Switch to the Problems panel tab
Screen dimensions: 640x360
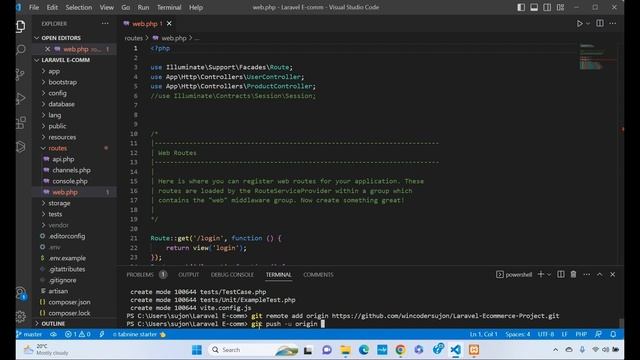(140, 275)
